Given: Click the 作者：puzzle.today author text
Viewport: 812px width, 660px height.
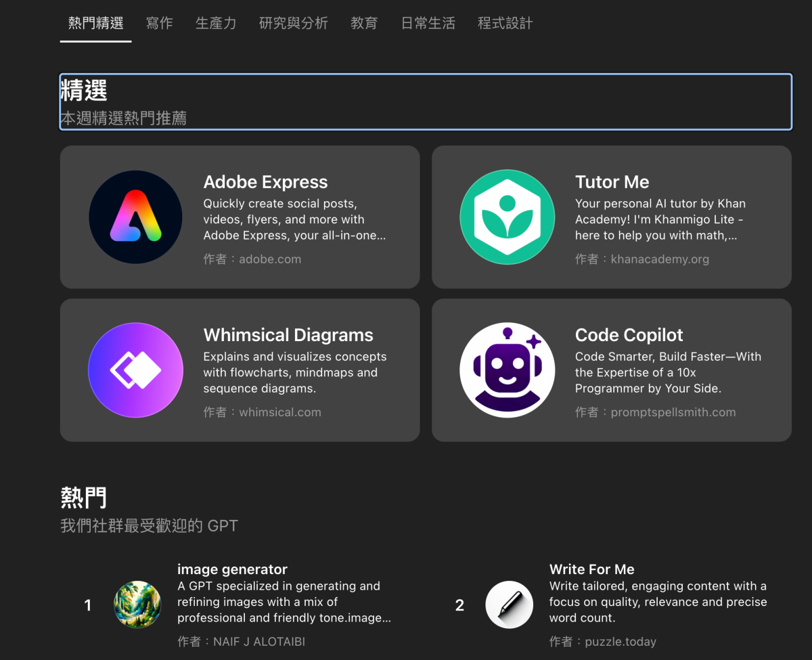Looking at the screenshot, I should [x=602, y=641].
